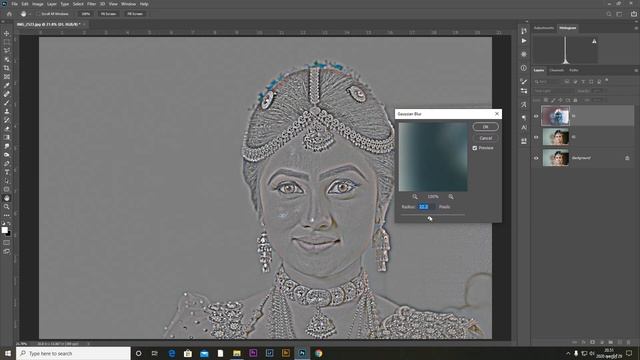This screenshot has height=360, width=640.
Task: Switch to the Adjustments tab
Action: click(544, 28)
